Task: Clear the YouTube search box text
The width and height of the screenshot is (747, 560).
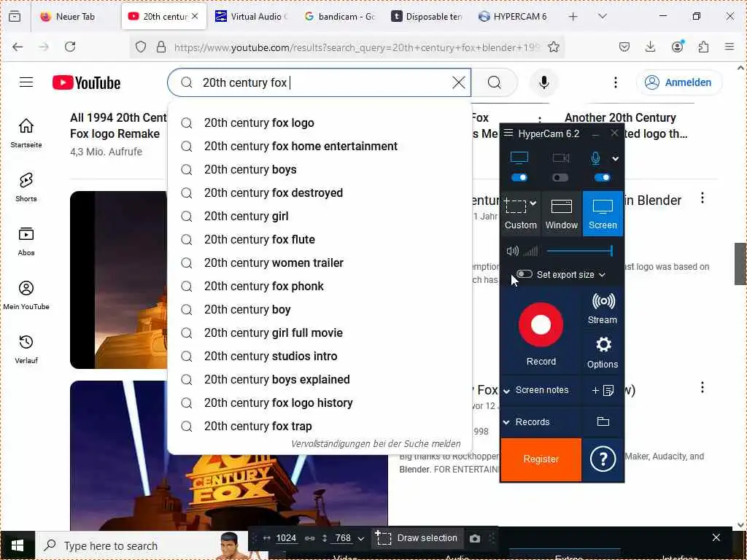Action: point(458,82)
